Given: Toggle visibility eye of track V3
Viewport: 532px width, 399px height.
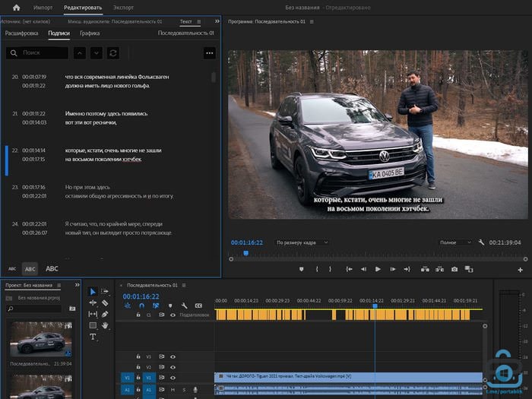Looking at the screenshot, I should pyautogui.click(x=172, y=356).
